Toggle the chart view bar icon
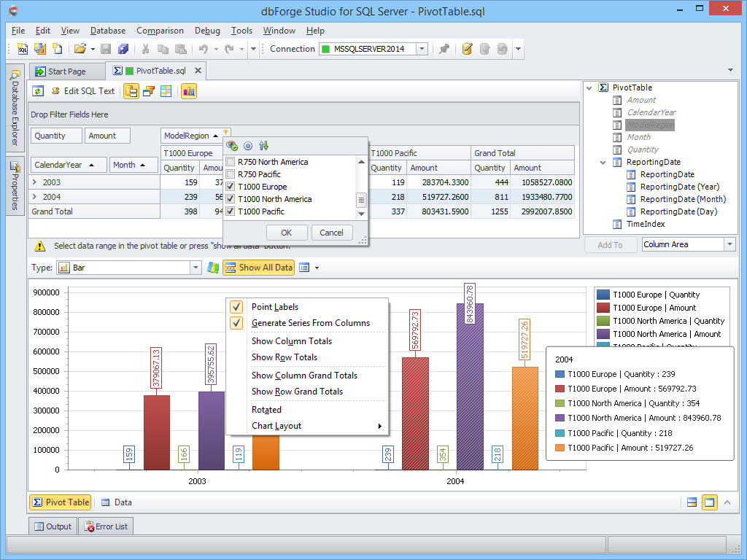The image size is (747, 560). [x=189, y=91]
